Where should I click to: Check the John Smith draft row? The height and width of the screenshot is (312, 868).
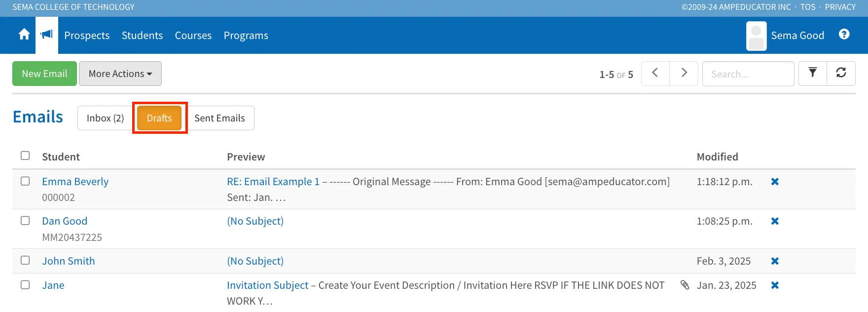click(x=25, y=260)
